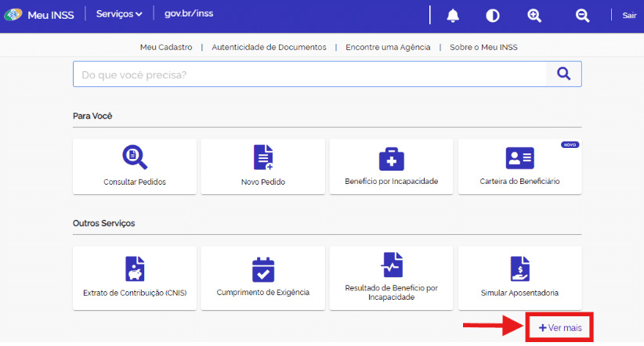Select Carteira do Beneficiário ID card icon
The height and width of the screenshot is (346, 644).
(x=519, y=157)
